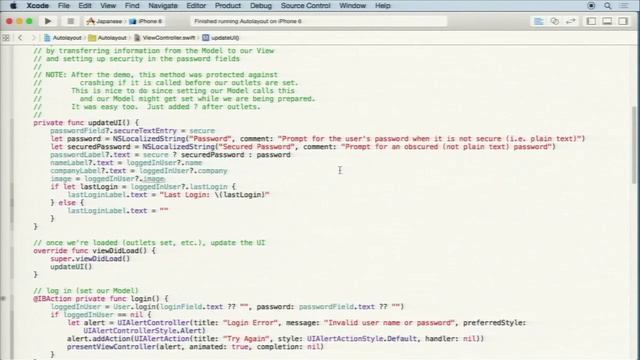This screenshot has width=640, height=360.
Task: Open the View menu
Action: click(108, 6)
